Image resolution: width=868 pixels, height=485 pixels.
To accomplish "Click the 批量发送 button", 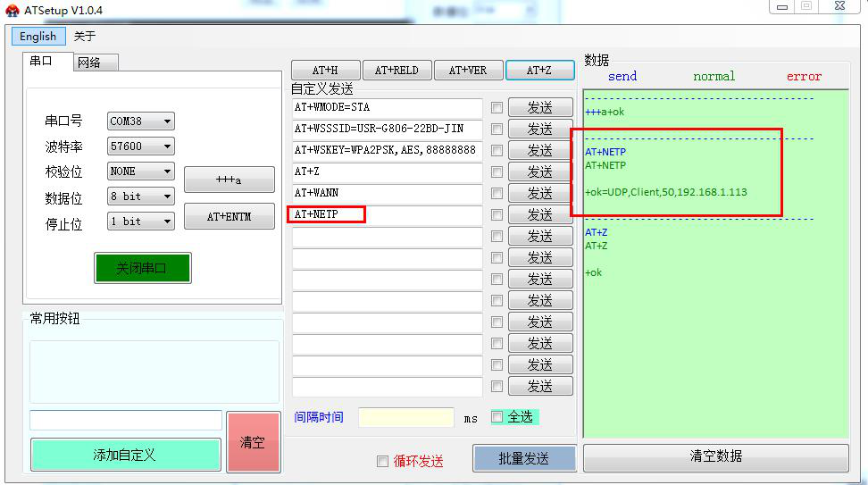I will [x=524, y=458].
